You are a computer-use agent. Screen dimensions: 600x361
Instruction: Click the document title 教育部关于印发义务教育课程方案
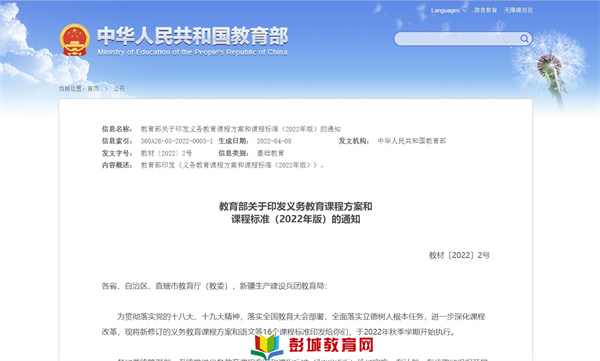(295, 206)
